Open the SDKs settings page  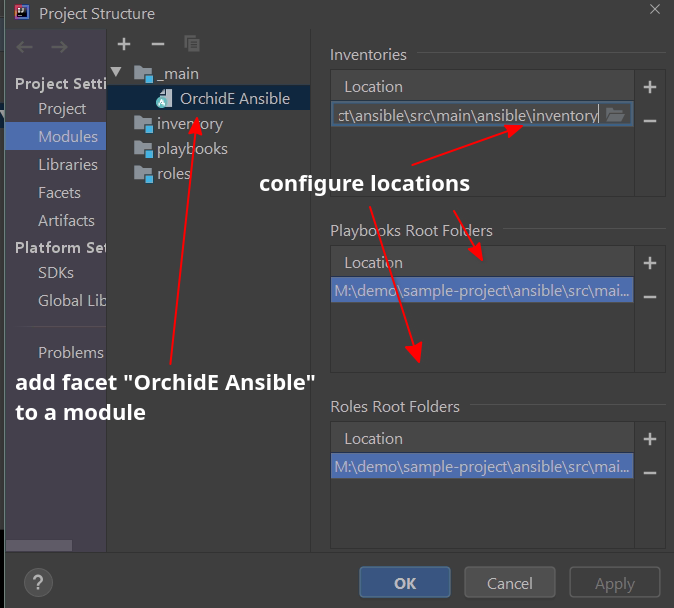click(x=56, y=273)
